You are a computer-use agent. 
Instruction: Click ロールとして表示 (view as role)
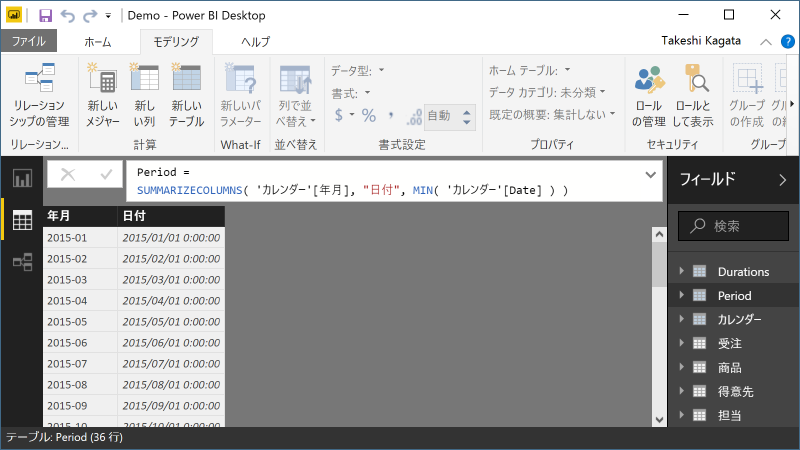click(693, 95)
